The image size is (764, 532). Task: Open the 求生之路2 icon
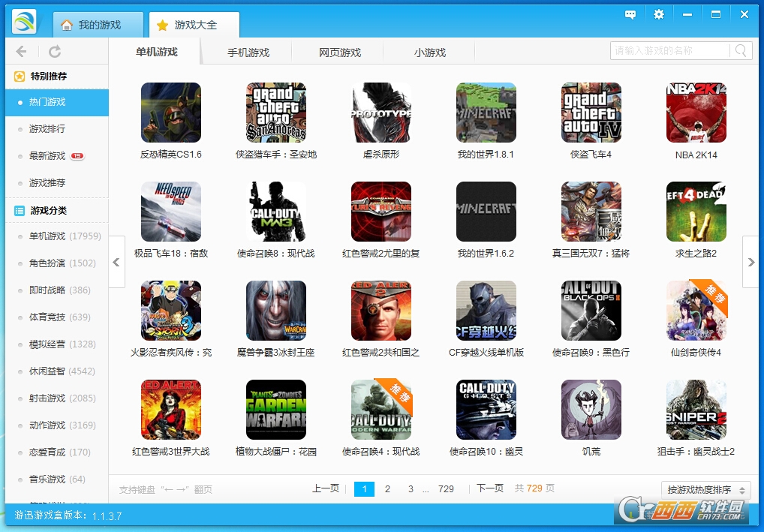click(x=696, y=212)
